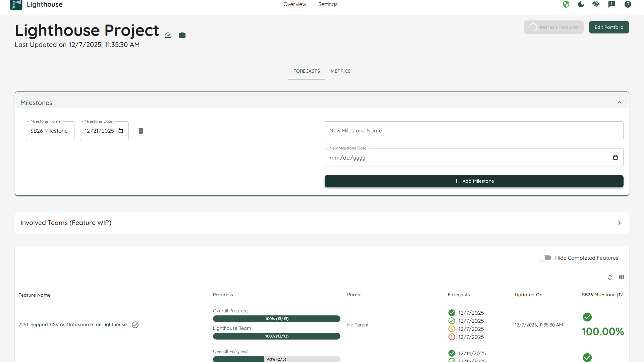Click the Lighthouse logo icon

(x=16, y=5)
